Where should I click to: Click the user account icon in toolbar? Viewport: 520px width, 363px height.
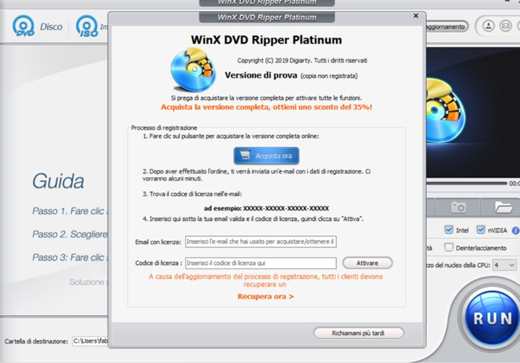[488, 26]
